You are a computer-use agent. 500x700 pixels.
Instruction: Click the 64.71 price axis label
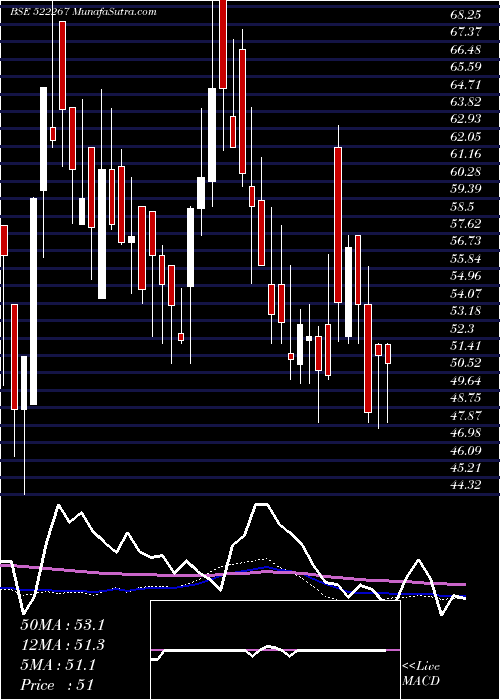[x=466, y=84]
